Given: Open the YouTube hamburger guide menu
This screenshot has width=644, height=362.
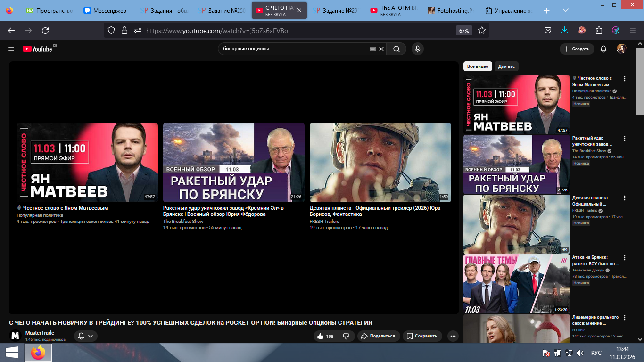Looking at the screenshot, I should 11,49.
